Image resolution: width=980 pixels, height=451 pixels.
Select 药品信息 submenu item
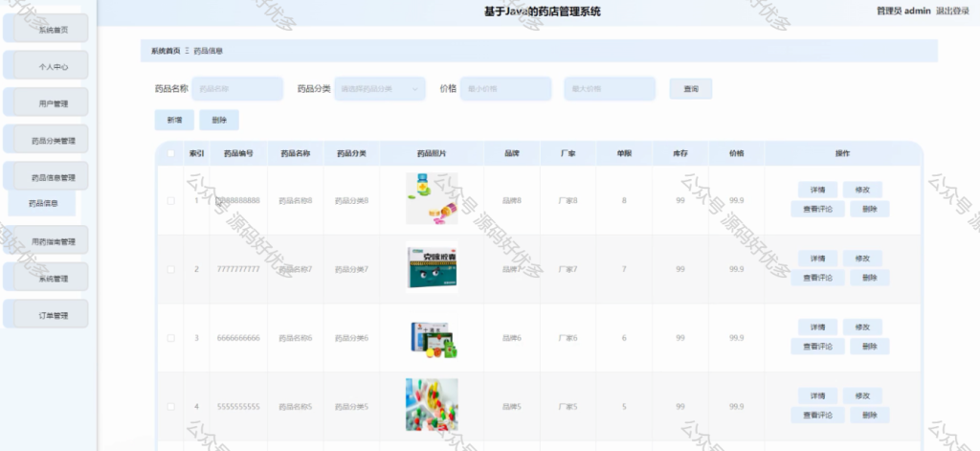(42, 203)
